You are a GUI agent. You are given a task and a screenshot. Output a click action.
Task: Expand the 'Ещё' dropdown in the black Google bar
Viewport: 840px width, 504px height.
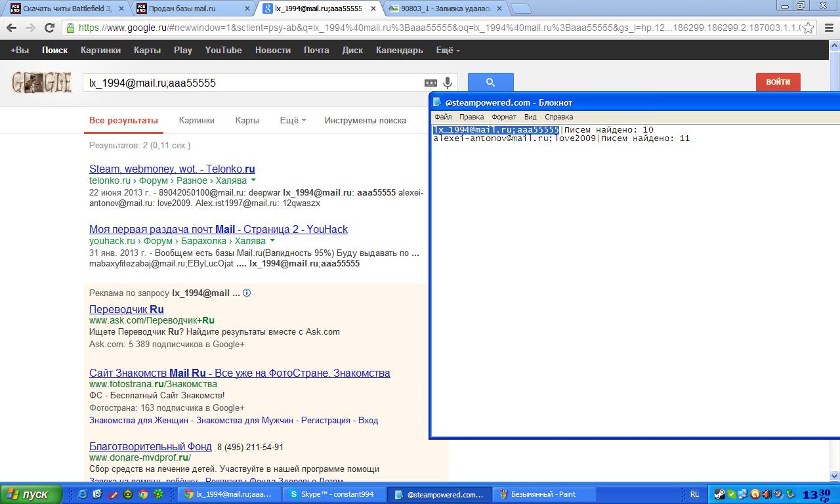(x=448, y=50)
